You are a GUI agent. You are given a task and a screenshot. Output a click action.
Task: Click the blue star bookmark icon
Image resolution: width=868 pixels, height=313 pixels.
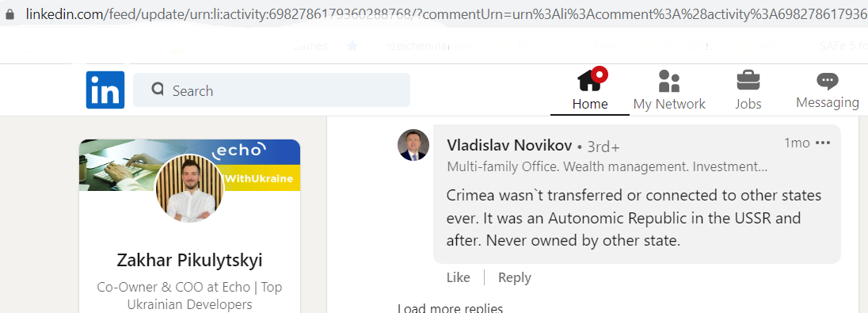click(352, 46)
